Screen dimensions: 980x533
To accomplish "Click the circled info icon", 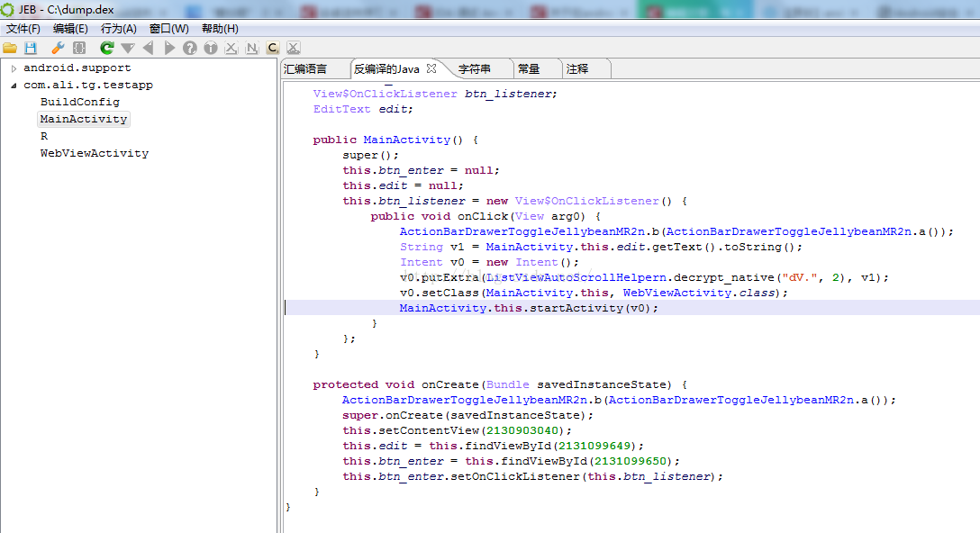I will (x=211, y=48).
